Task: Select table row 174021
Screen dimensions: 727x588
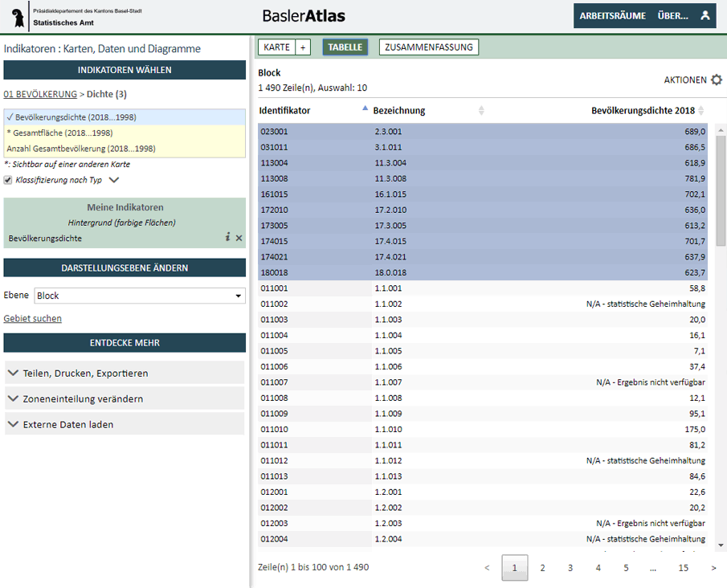Action: 483,257
